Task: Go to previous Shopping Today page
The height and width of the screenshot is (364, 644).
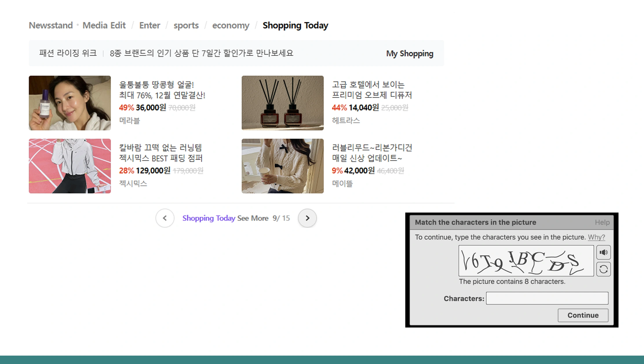Action: coord(165,218)
